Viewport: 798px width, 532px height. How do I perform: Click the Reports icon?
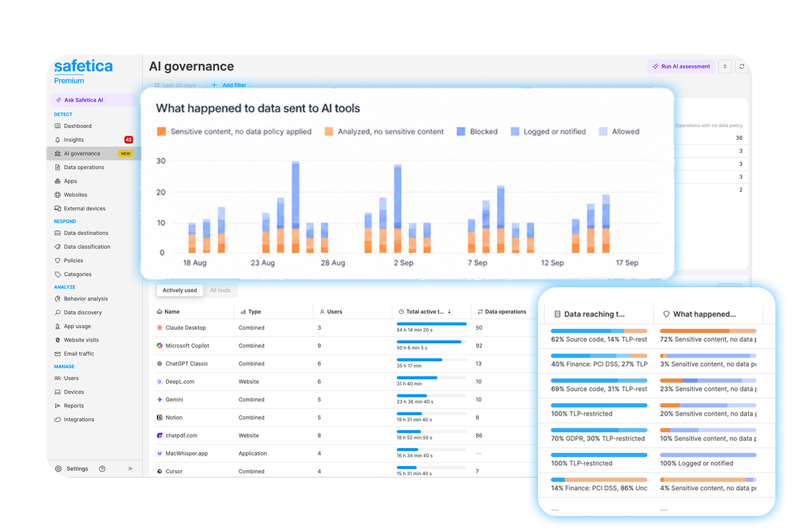(x=57, y=406)
